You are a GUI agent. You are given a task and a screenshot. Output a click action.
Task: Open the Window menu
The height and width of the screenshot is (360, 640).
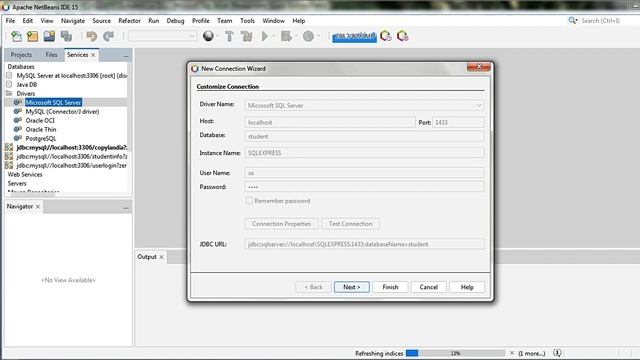[273, 21]
